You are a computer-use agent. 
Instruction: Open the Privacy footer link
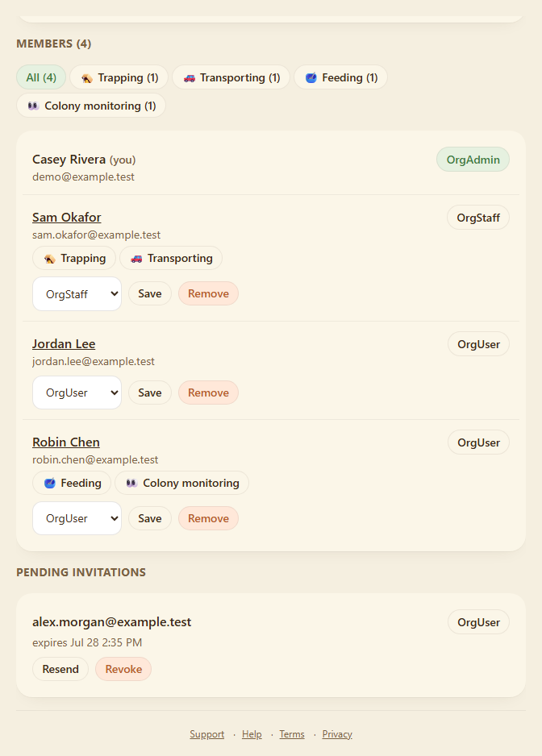pos(337,733)
